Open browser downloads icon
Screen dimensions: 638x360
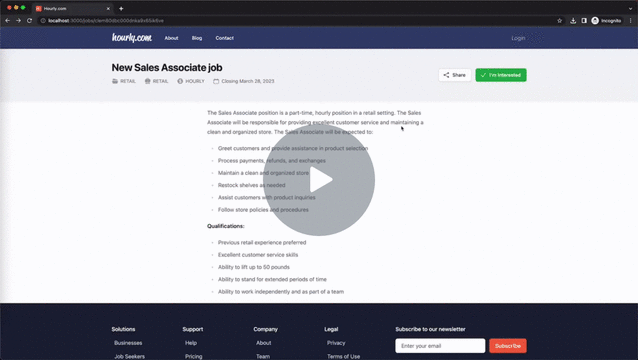point(573,20)
